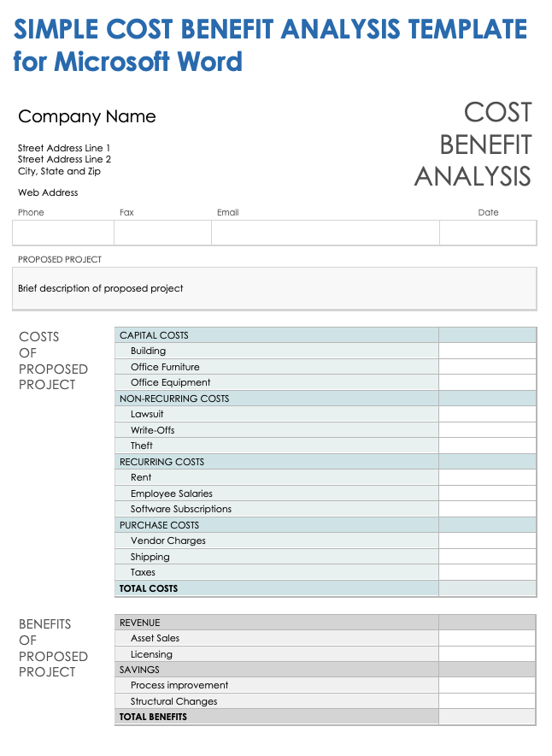Click the amount cell beside Building
Viewport: 552px width, 756px height.
[487, 351]
